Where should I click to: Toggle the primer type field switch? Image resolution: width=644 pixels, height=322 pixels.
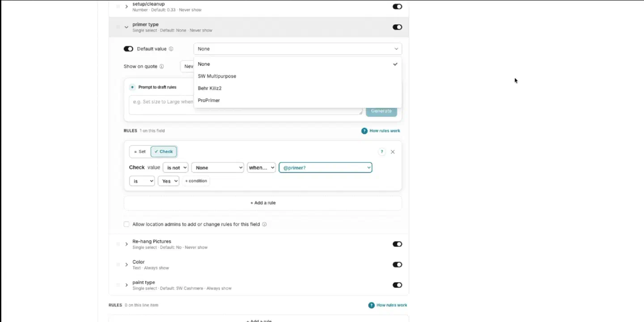(x=397, y=27)
